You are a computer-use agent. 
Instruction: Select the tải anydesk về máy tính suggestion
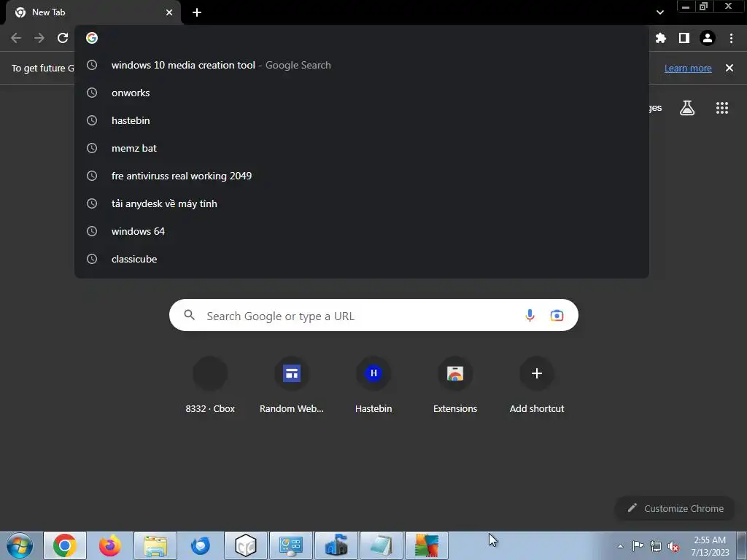click(362, 203)
